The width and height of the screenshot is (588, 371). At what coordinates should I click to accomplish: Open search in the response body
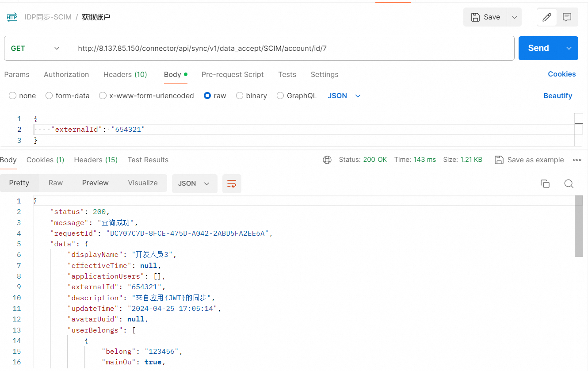click(x=569, y=184)
